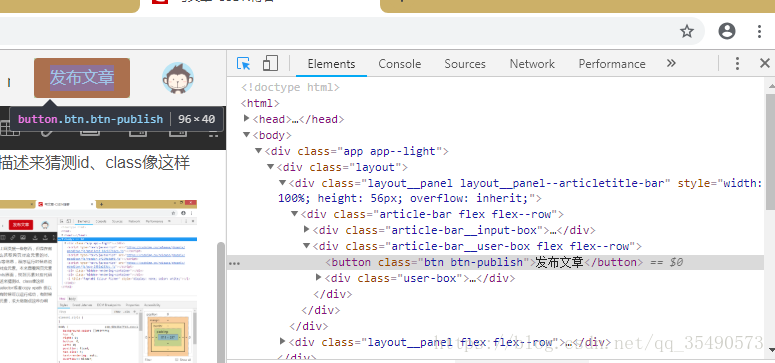Activate the inspect element picker icon

[244, 63]
